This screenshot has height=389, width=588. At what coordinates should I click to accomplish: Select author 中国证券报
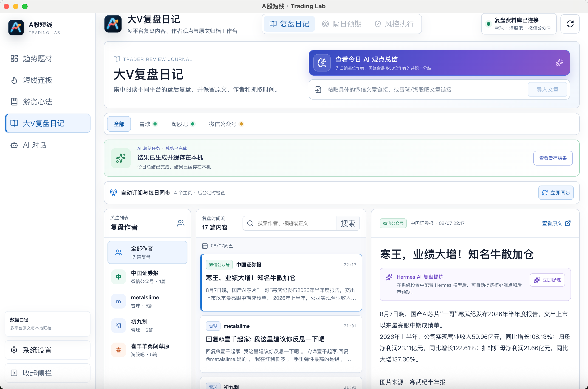(147, 277)
